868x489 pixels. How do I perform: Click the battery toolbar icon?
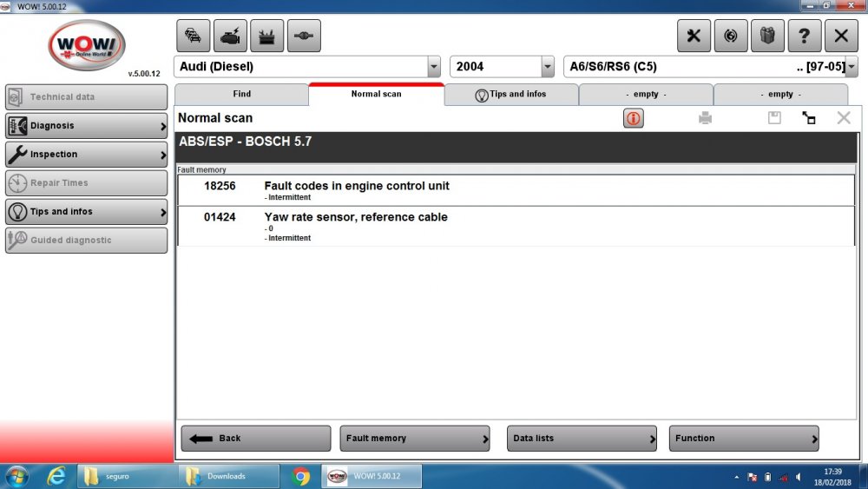pyautogui.click(x=266, y=36)
